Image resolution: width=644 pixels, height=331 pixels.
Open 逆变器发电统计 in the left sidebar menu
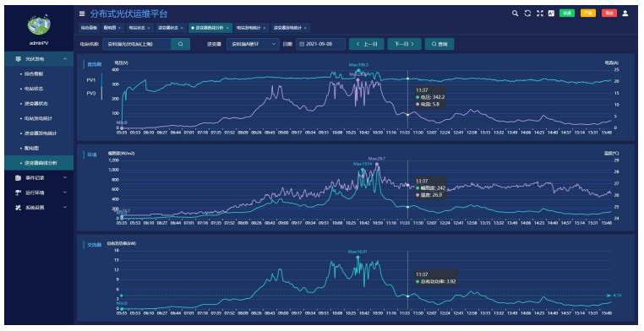[x=39, y=133]
